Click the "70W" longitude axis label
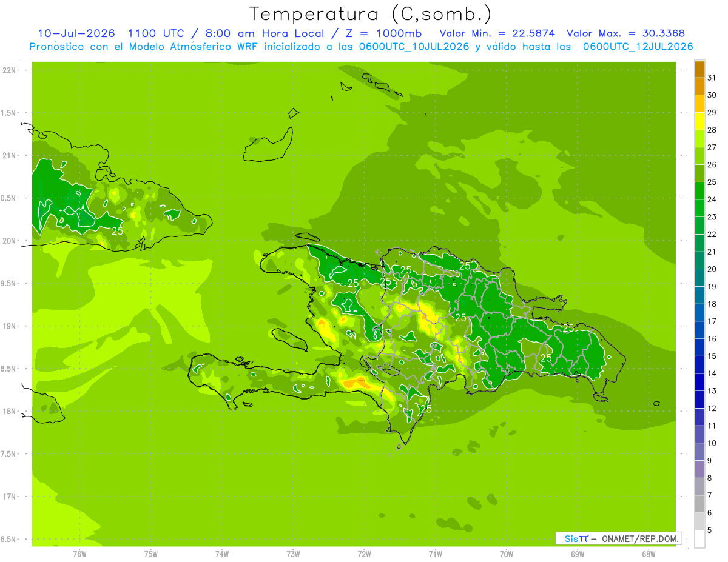 tap(507, 554)
